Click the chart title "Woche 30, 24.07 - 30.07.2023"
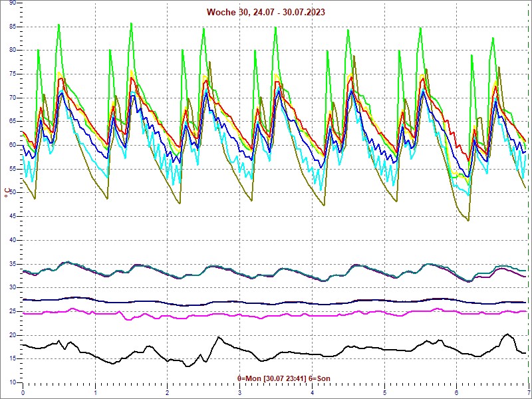This screenshot has height=399, width=532. point(266,12)
